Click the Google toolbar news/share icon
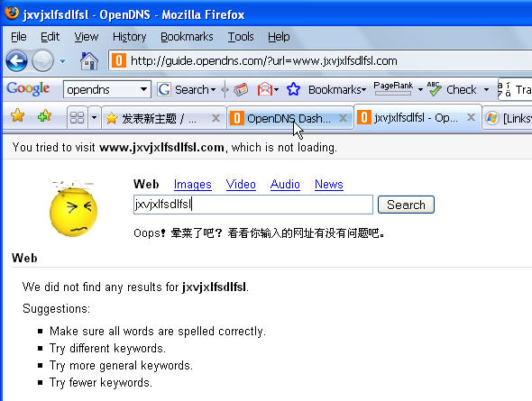This screenshot has width=532, height=401. [241, 89]
